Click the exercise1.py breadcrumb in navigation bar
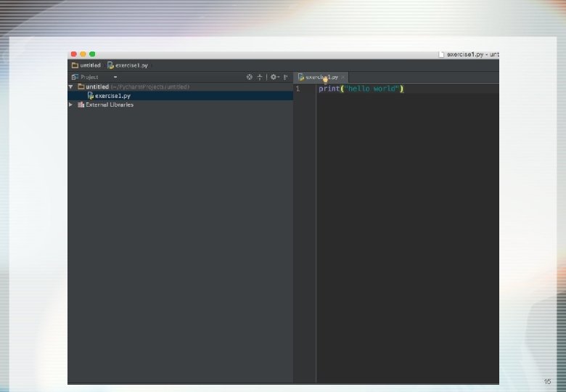This screenshot has height=392, width=566. click(128, 65)
